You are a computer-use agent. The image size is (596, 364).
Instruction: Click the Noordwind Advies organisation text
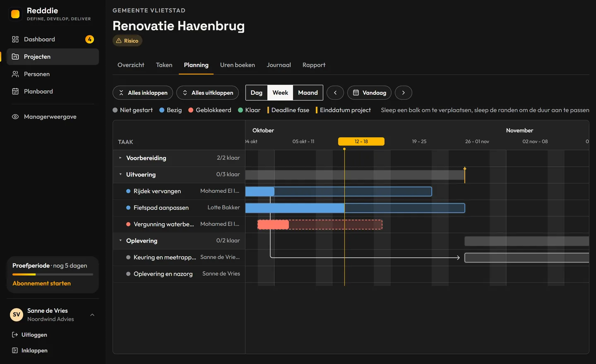pos(50,319)
